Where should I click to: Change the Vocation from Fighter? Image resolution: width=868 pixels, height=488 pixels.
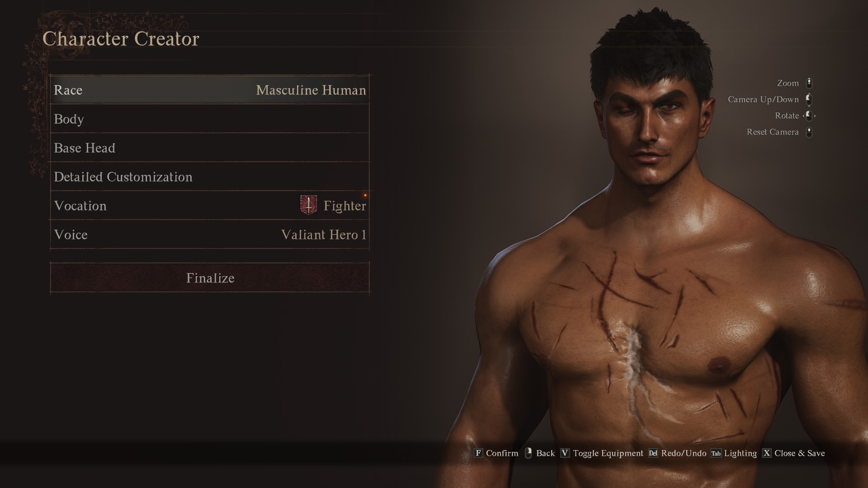coord(210,206)
